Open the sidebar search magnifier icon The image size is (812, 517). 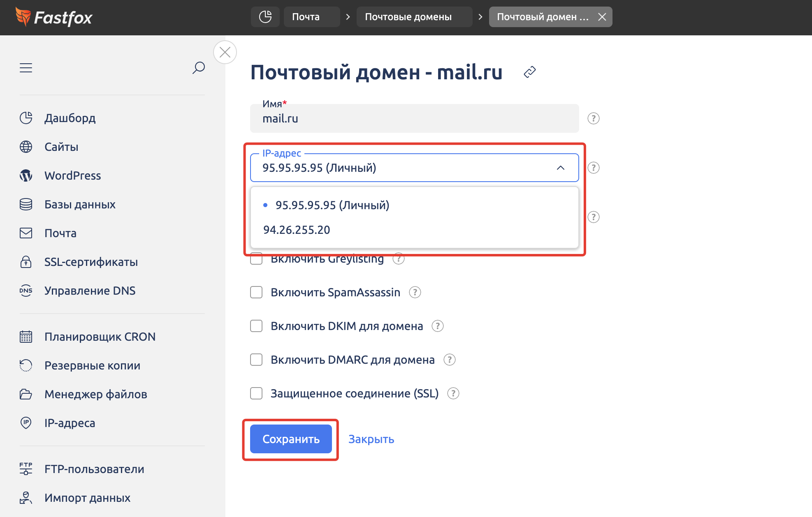(199, 68)
